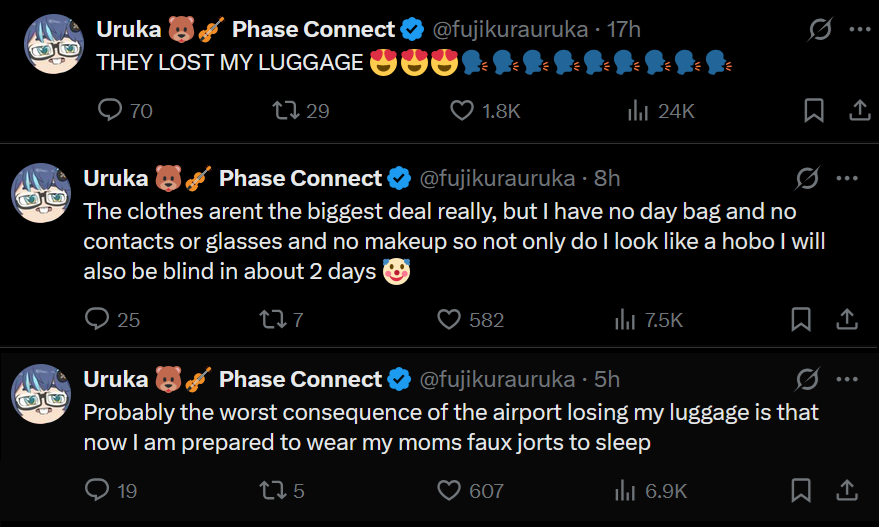Bookmark the THEY LOST MY LUGGAGE tweet
Viewport: 879px width, 527px height.
point(814,111)
